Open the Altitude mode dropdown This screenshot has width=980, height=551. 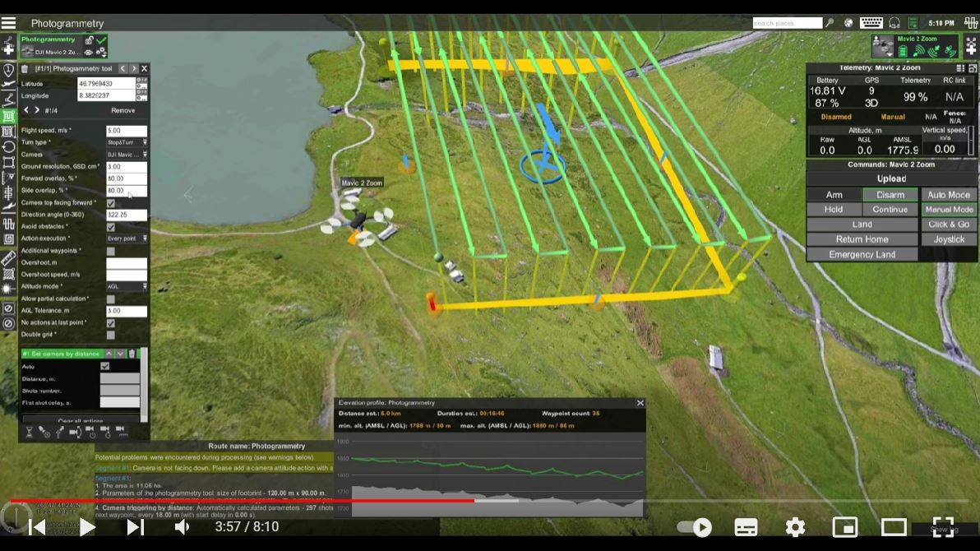[127, 287]
